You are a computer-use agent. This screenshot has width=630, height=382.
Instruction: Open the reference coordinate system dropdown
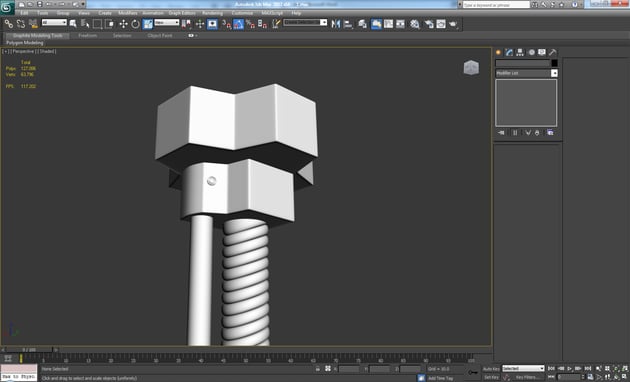click(x=167, y=22)
